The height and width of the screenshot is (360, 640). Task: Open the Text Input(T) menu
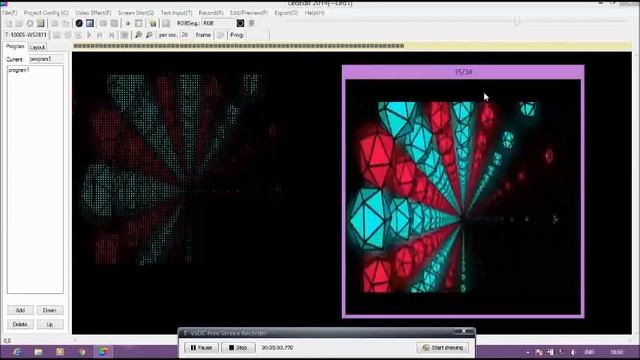pyautogui.click(x=176, y=13)
